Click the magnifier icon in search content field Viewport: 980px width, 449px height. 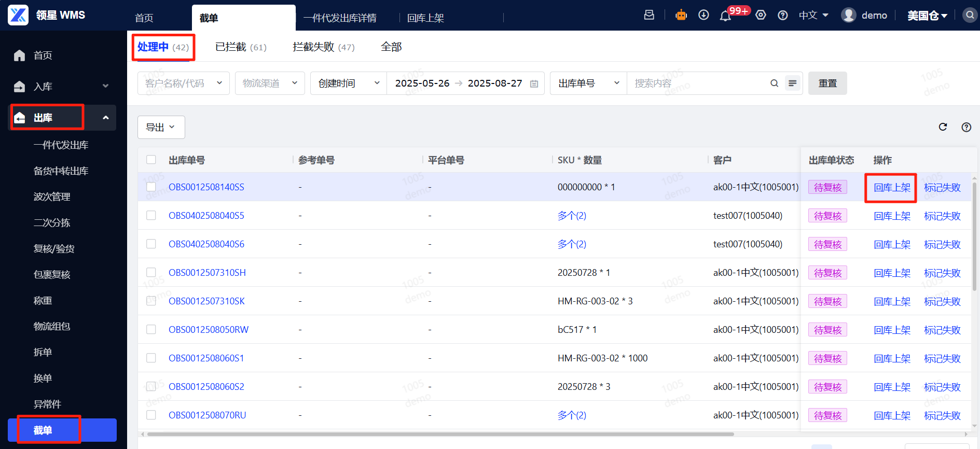click(x=774, y=83)
